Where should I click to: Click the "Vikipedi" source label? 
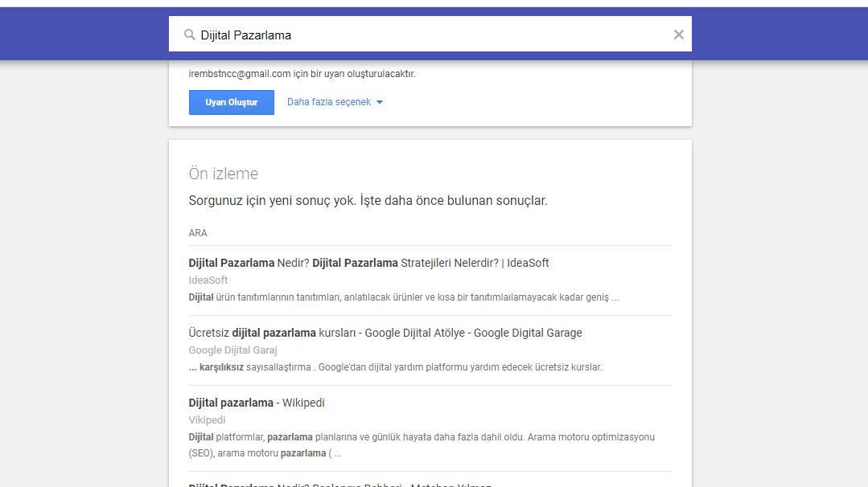207,419
